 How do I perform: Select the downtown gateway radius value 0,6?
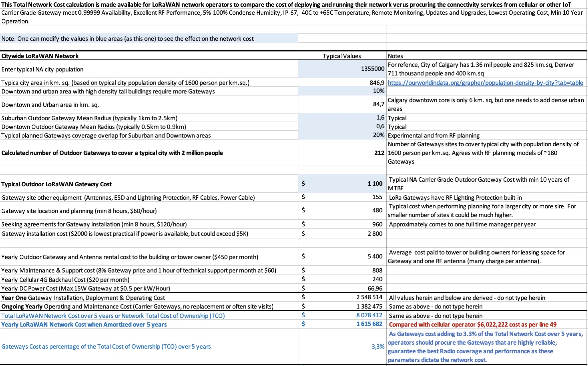pyautogui.click(x=380, y=127)
